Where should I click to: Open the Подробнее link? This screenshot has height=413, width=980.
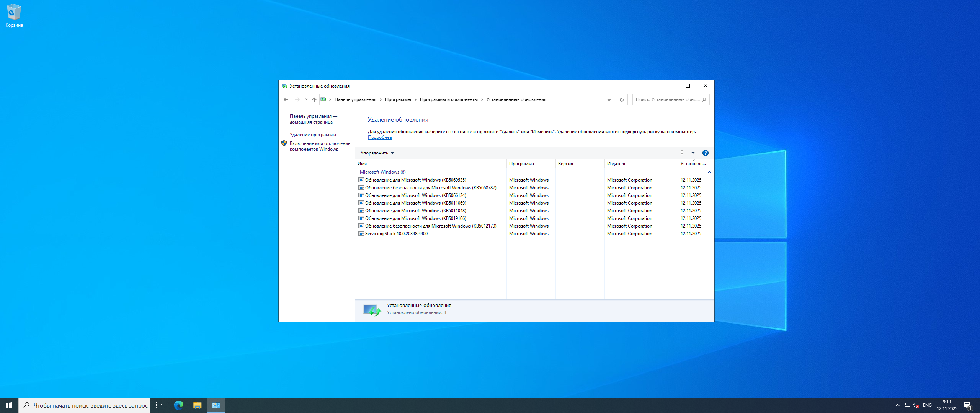[379, 137]
